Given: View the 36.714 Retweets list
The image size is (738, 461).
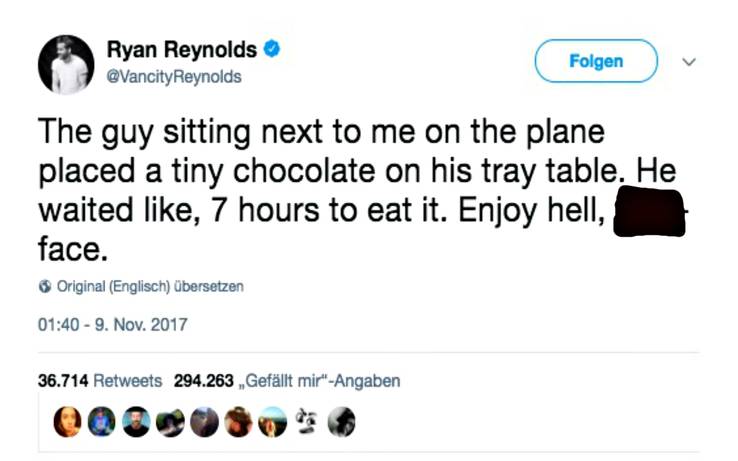Looking at the screenshot, I should click(99, 381).
